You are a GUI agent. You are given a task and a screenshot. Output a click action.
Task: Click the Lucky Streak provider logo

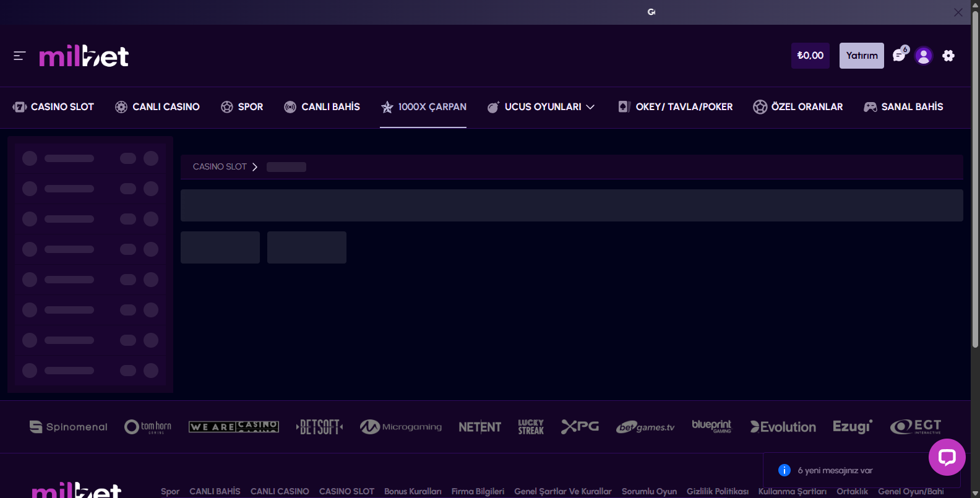pyautogui.click(x=531, y=427)
